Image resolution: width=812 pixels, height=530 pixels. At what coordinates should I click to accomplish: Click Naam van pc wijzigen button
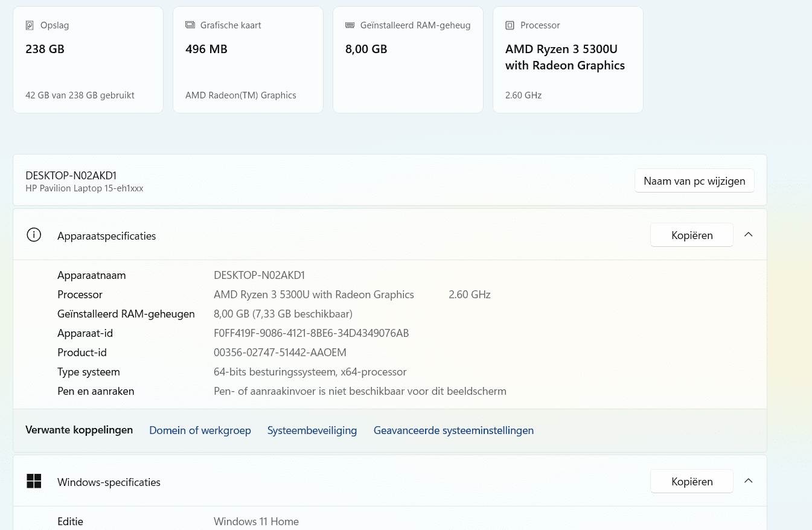[x=694, y=181]
